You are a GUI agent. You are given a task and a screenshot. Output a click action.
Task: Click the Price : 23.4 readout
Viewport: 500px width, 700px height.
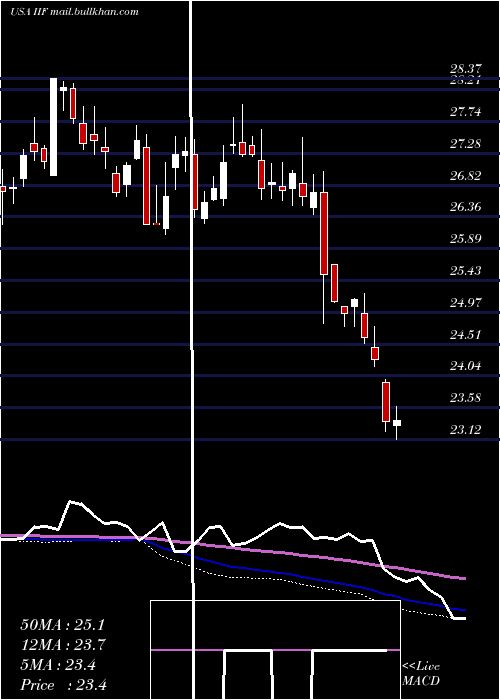point(64,685)
